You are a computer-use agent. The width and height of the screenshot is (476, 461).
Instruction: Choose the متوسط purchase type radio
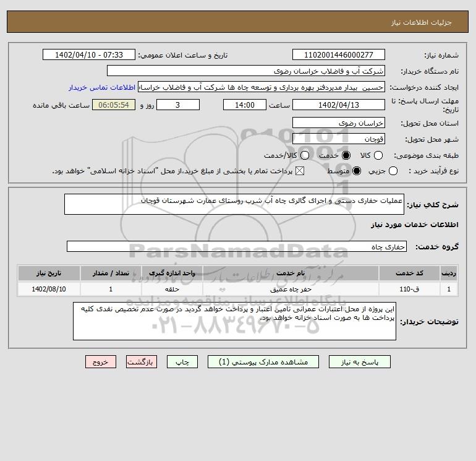(357, 171)
